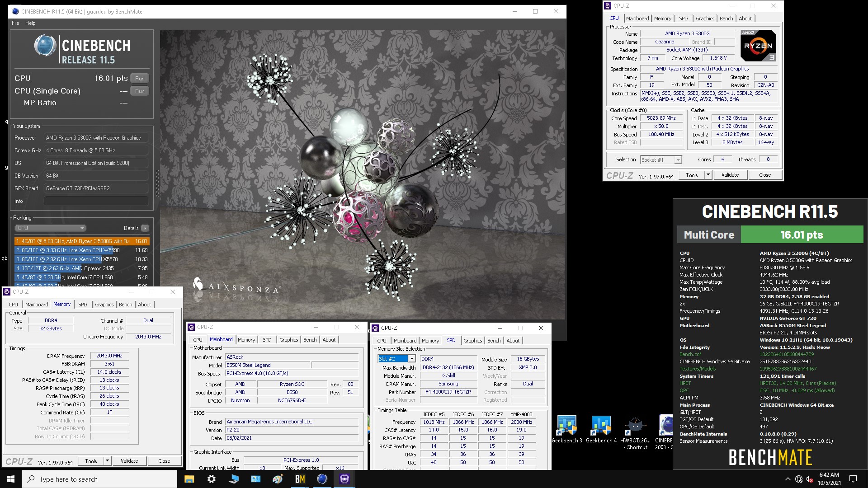
Task: Click Close button in CPU-Z Memory window
Action: pos(164,461)
